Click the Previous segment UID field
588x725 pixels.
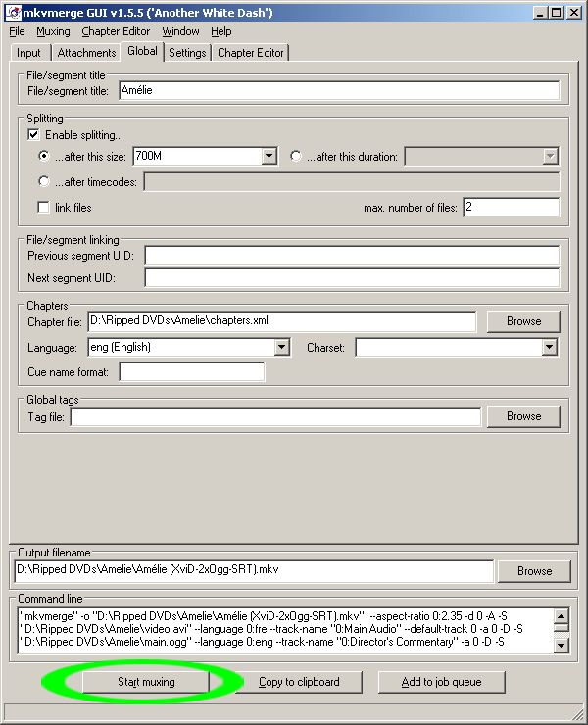click(352, 256)
